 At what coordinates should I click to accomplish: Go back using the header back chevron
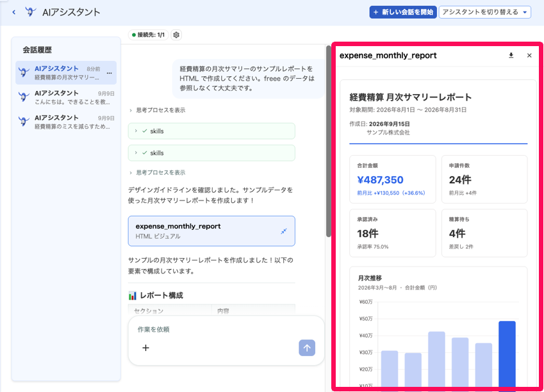tap(14, 12)
